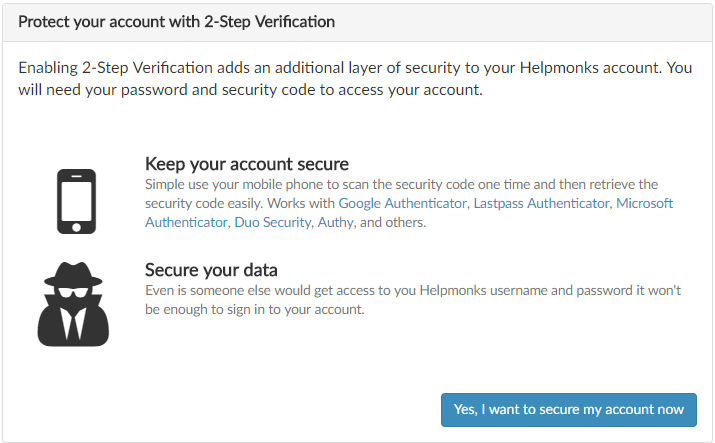Click the 'Protect your account with 2-Step Verification' title
The image size is (715, 443).
click(177, 21)
